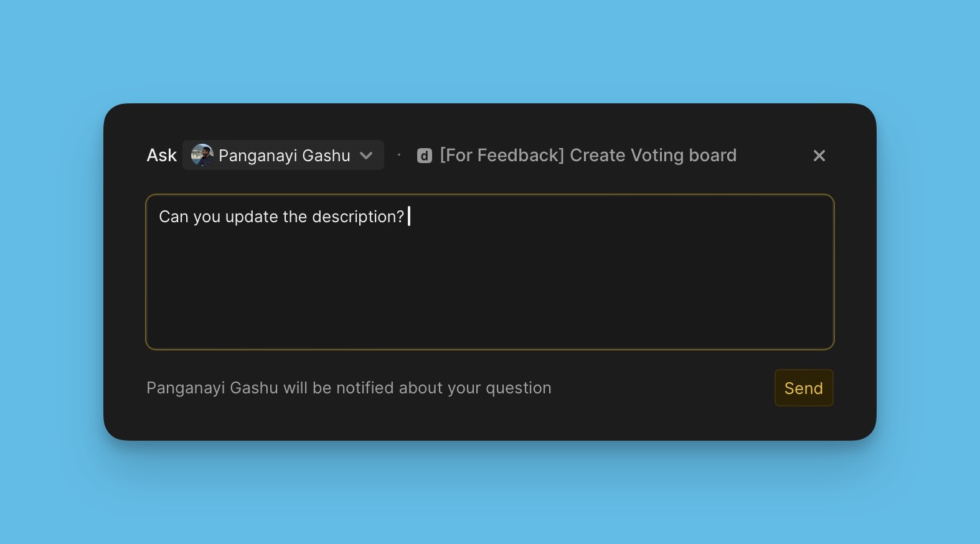This screenshot has height=544, width=980.
Task: Click 'Panganayi Gashu' in the notification text
Action: tap(212, 388)
